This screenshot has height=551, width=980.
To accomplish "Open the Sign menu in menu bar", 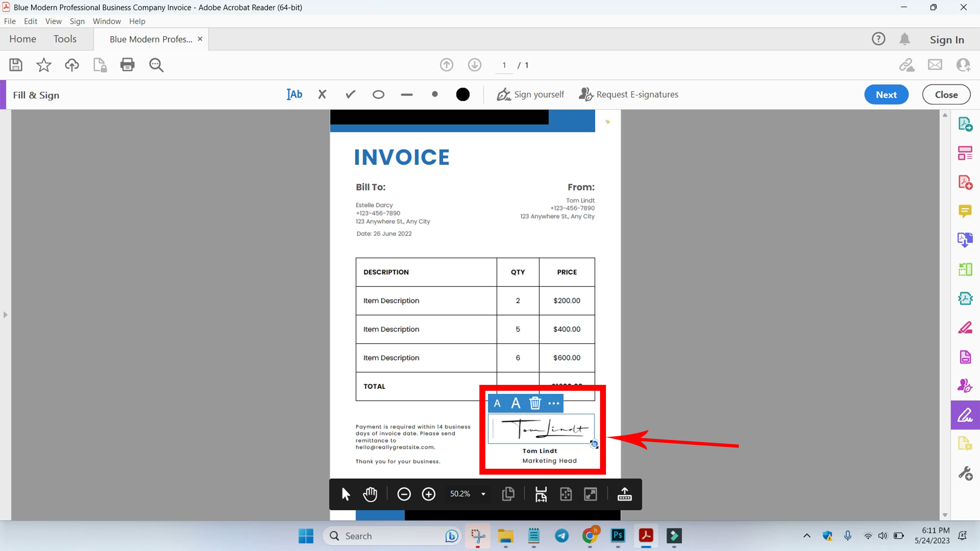I will (77, 21).
